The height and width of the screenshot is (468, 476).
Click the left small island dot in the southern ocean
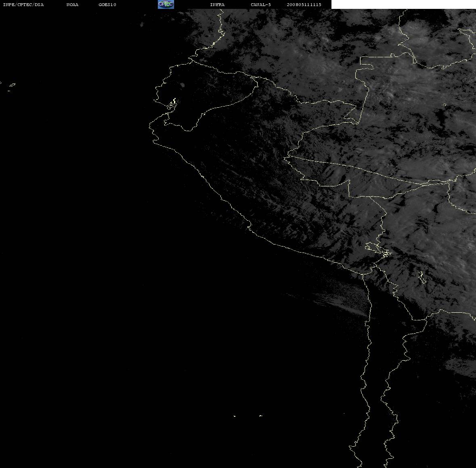click(x=235, y=416)
